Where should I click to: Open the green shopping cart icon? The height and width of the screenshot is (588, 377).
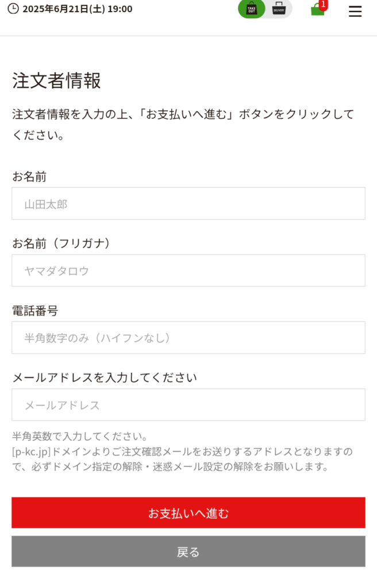(x=317, y=9)
